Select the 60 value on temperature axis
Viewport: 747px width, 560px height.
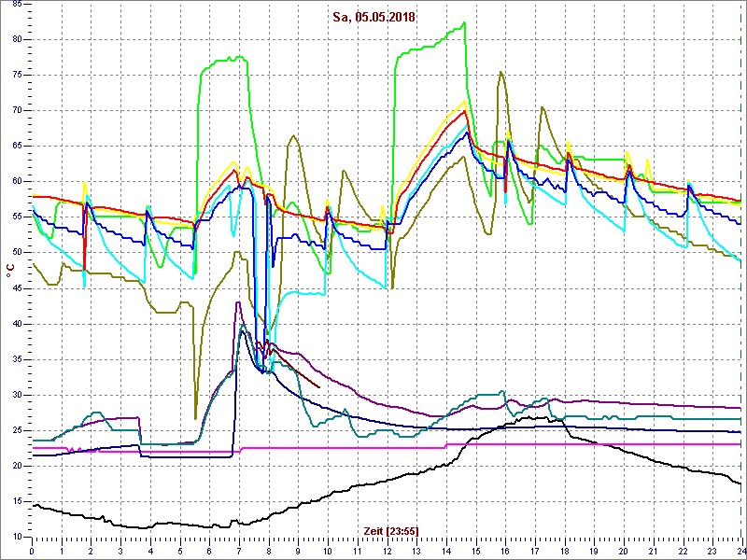pyautogui.click(x=17, y=181)
